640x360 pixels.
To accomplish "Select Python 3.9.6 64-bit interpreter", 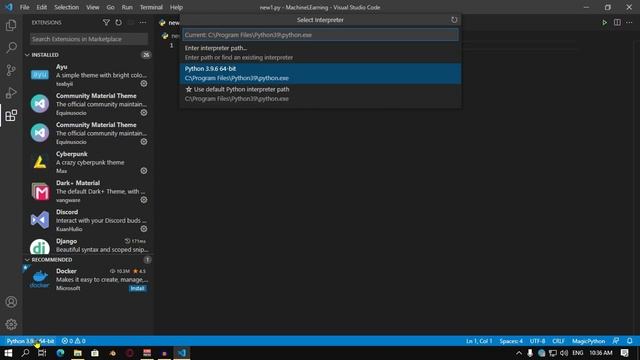I will (x=320, y=73).
